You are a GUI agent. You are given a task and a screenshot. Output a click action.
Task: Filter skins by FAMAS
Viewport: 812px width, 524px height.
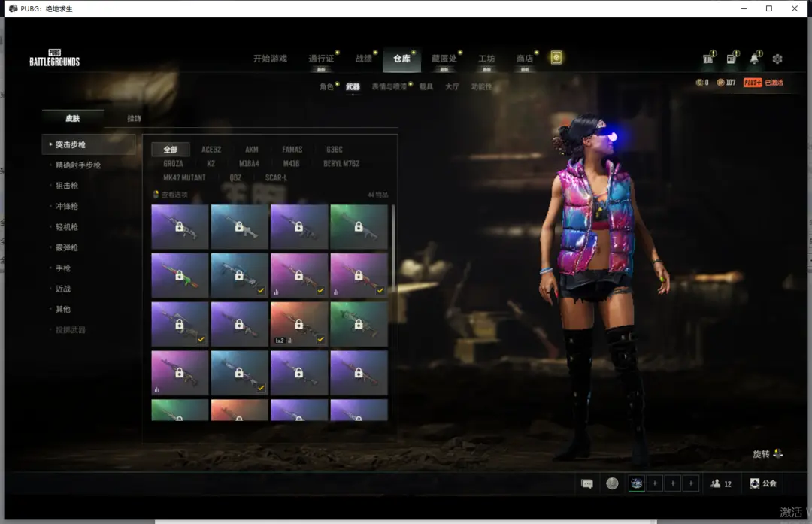click(x=292, y=150)
